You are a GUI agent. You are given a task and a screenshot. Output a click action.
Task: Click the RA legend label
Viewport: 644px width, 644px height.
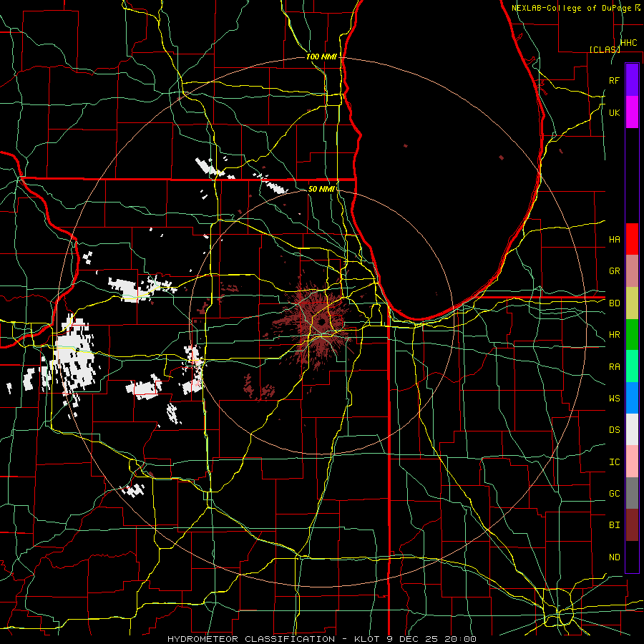[x=615, y=366]
